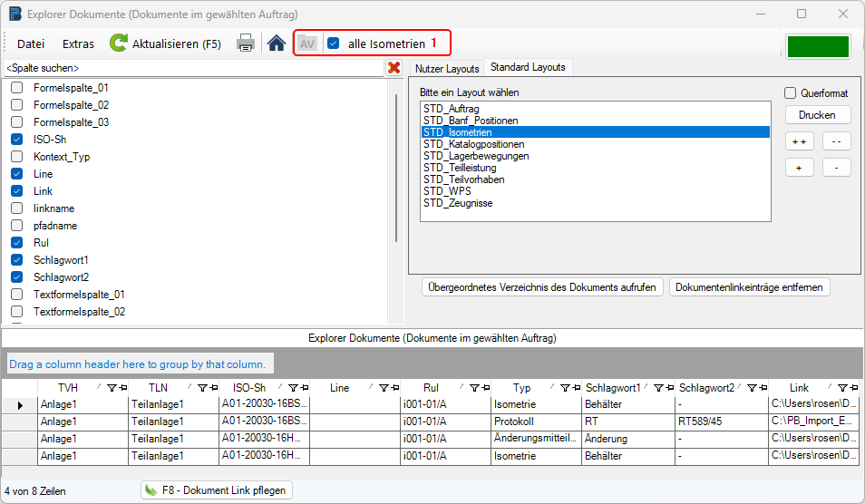865x504 pixels.
Task: Open filter dropdown on ISO-Sh column
Action: coord(293,388)
